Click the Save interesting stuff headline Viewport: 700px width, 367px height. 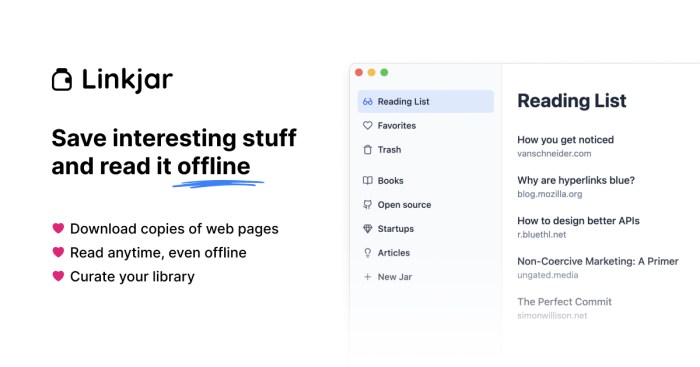(174, 152)
